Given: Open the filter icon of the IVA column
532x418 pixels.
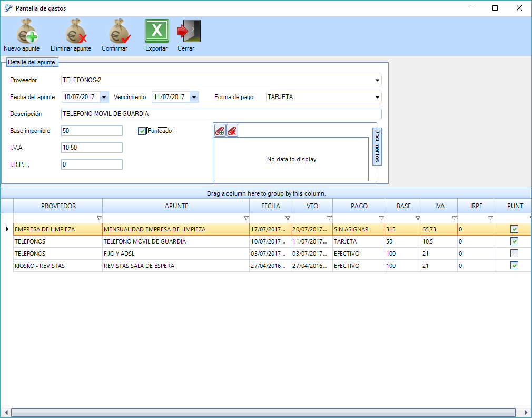Looking at the screenshot, I should pyautogui.click(x=454, y=218).
